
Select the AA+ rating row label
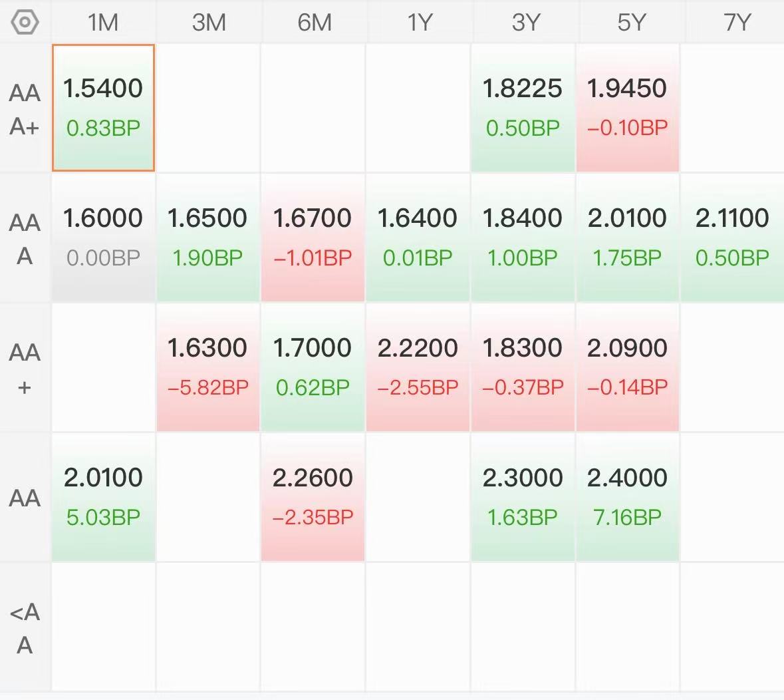25,368
